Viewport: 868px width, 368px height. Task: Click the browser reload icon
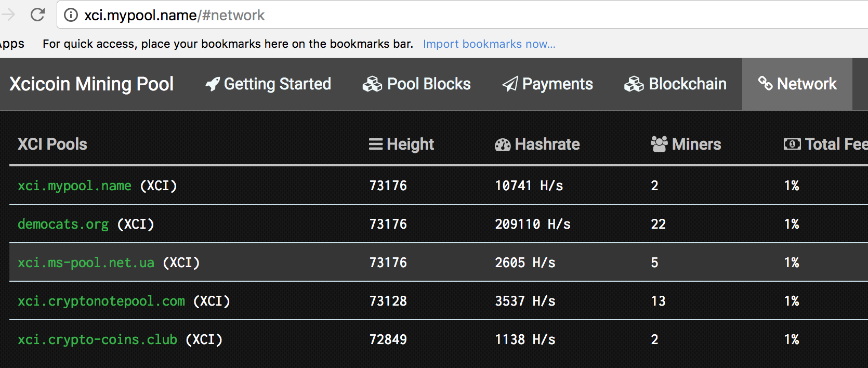click(x=37, y=15)
